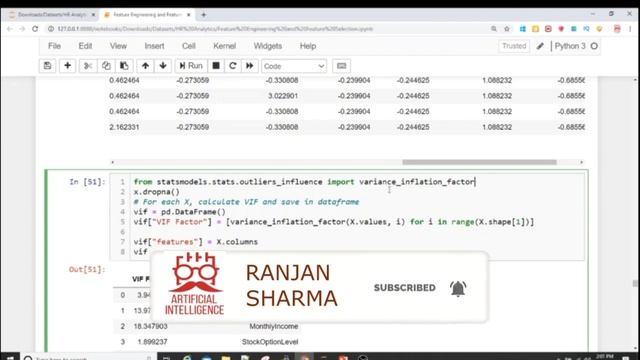Click the Trusted notebook button
The width and height of the screenshot is (640, 360).
coord(514,46)
